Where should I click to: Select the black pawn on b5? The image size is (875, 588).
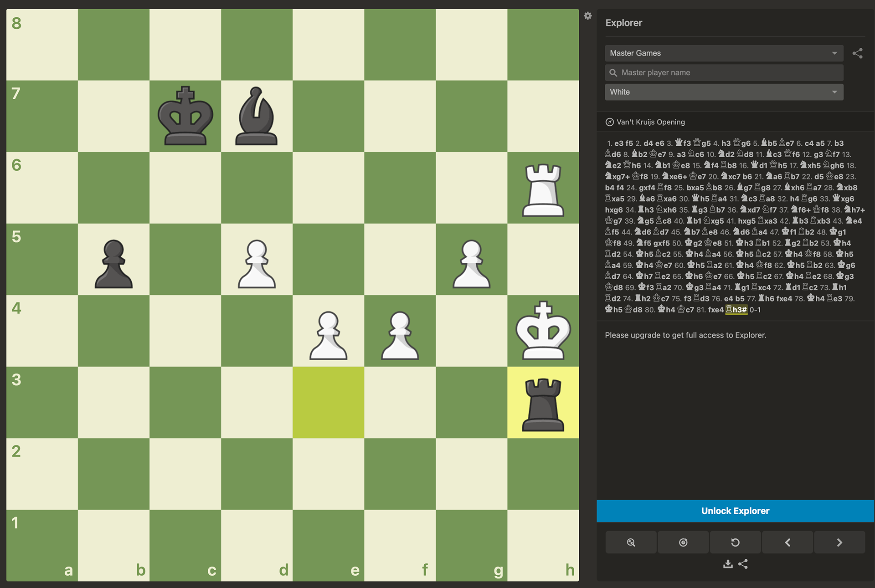[x=113, y=264]
